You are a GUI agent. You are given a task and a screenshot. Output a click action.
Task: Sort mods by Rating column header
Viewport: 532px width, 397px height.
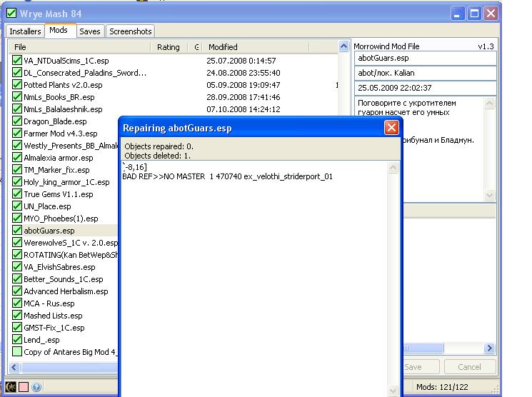[169, 47]
